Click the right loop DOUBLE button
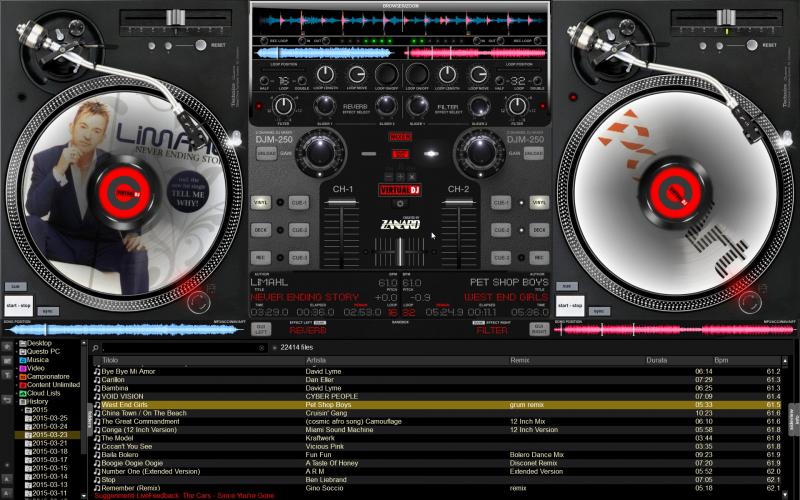This screenshot has height=500, width=800. (x=537, y=81)
